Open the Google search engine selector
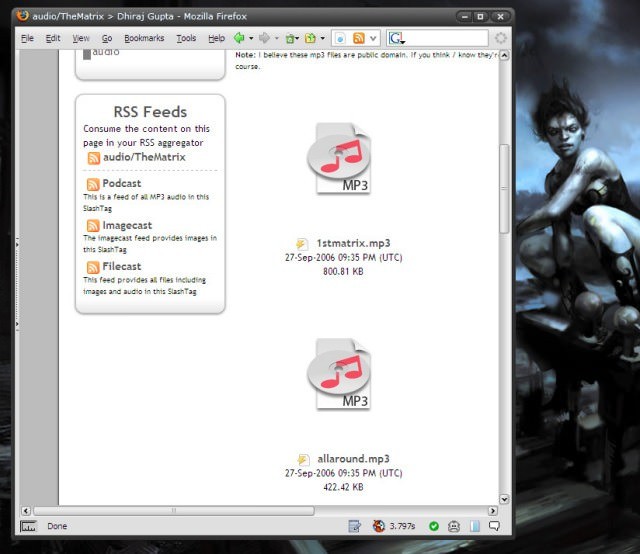This screenshot has width=640, height=554. (396, 38)
